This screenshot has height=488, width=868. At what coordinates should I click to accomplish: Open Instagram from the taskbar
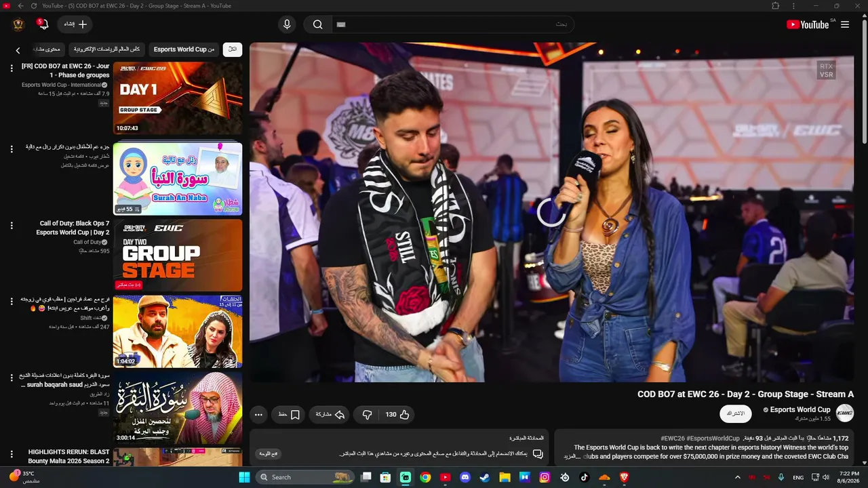[x=545, y=477]
